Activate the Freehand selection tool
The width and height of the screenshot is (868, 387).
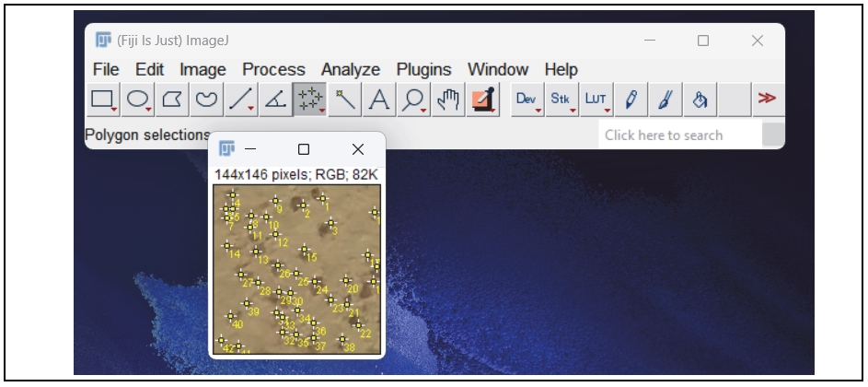tap(205, 100)
